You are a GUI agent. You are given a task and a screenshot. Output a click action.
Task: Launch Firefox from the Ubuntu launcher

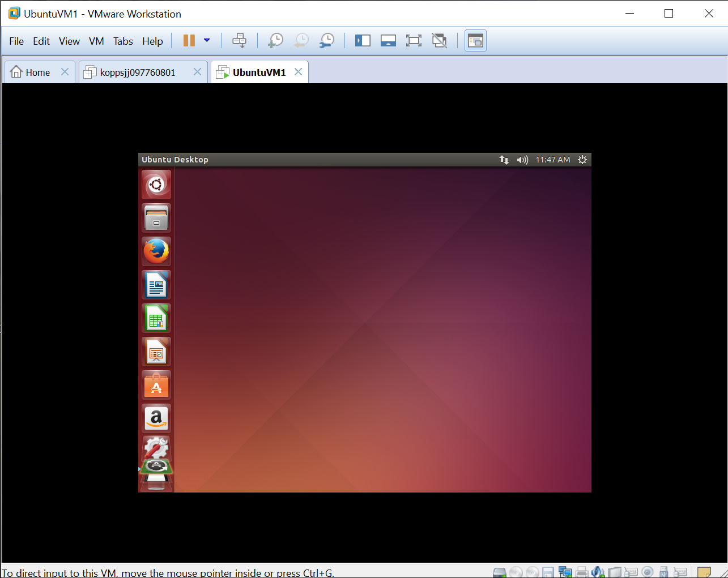point(156,251)
